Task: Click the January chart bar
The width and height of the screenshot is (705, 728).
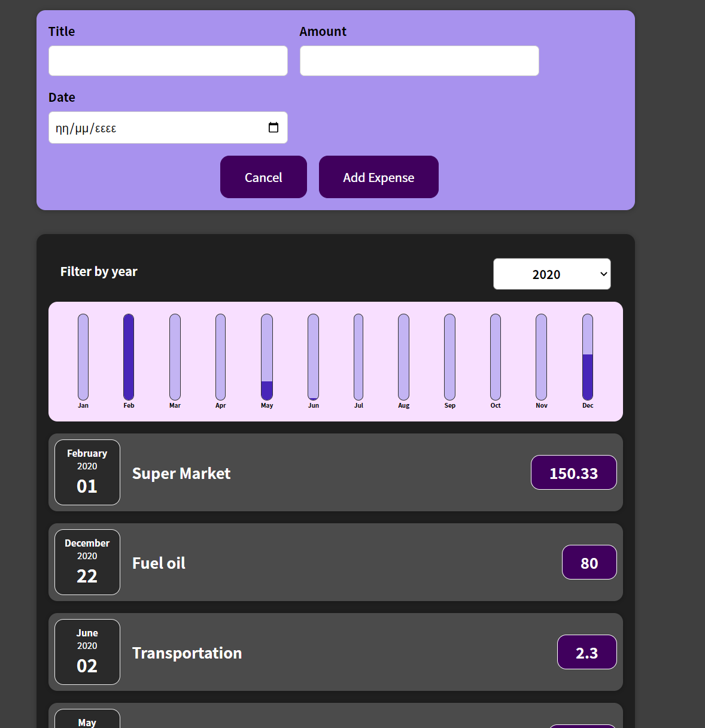Action: coord(83,357)
